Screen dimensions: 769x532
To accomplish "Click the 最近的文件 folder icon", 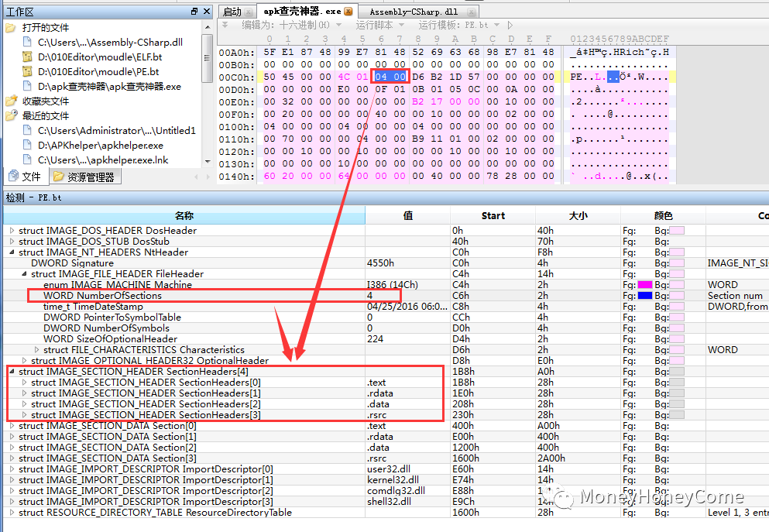I will [11, 115].
